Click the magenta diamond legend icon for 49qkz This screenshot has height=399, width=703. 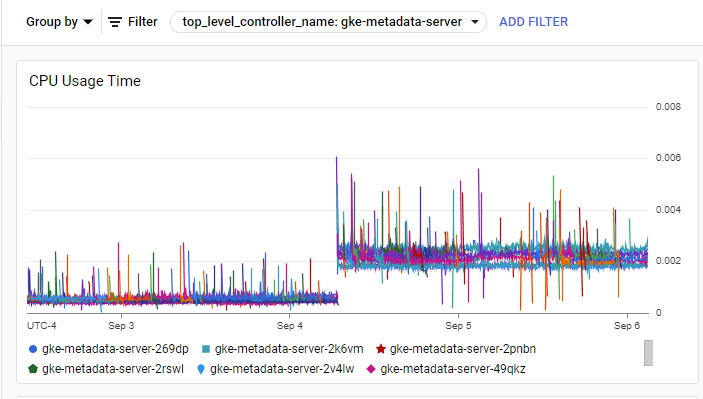click(x=371, y=369)
